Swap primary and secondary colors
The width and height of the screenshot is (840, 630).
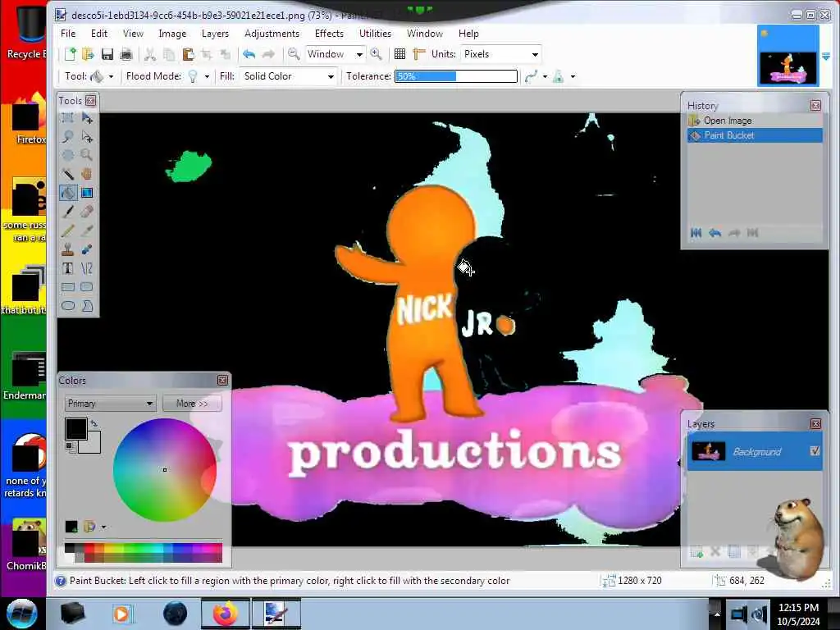pyautogui.click(x=94, y=423)
